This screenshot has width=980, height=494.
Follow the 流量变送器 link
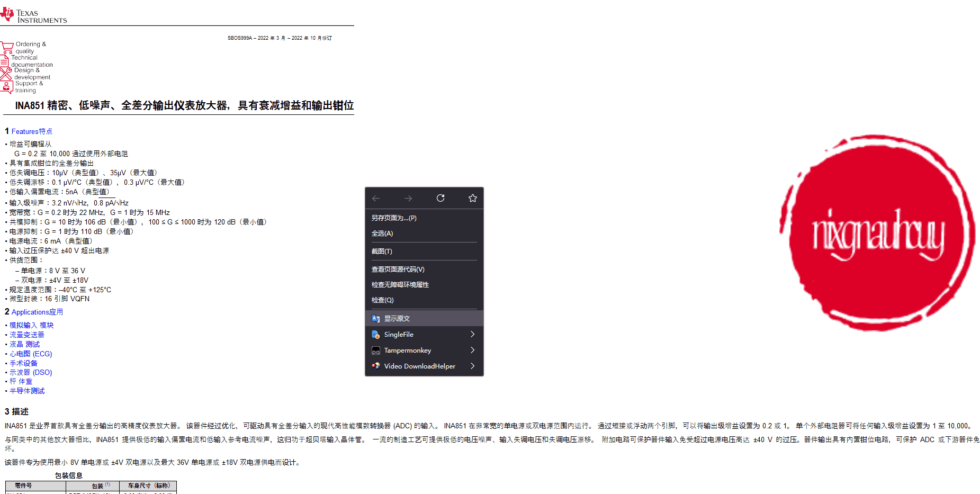pyautogui.click(x=27, y=335)
